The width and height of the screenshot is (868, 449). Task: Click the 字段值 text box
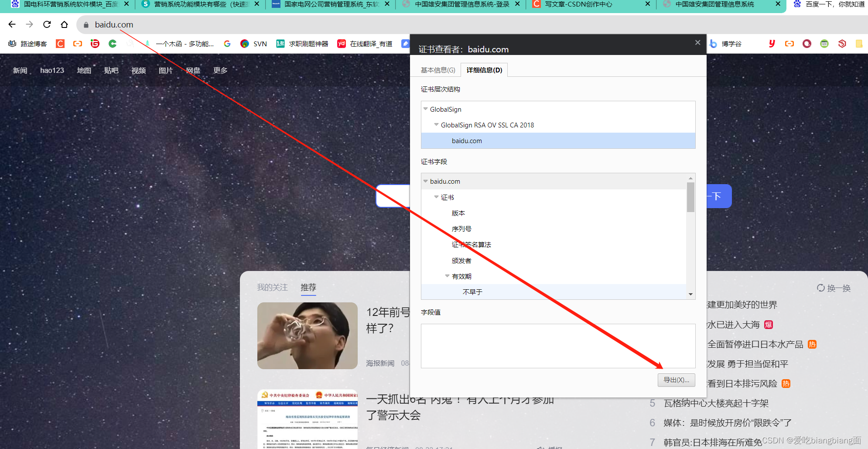[558, 346]
